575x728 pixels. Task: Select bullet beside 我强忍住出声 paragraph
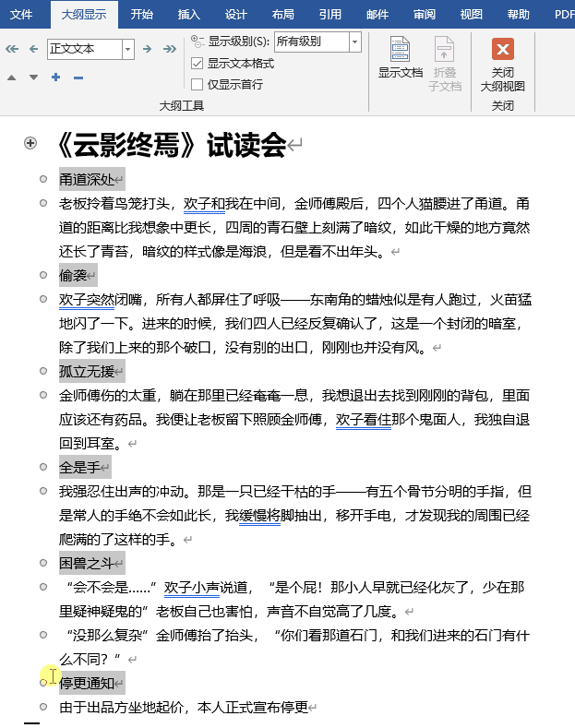(x=43, y=491)
